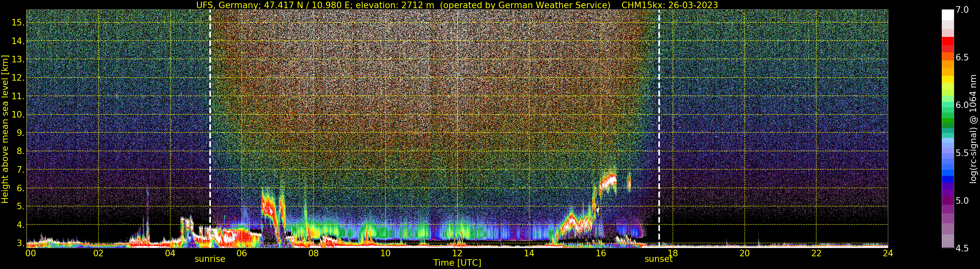Viewport: 980px width, 269px height.
Task: Click time axis tick '16'
Action: point(601,253)
